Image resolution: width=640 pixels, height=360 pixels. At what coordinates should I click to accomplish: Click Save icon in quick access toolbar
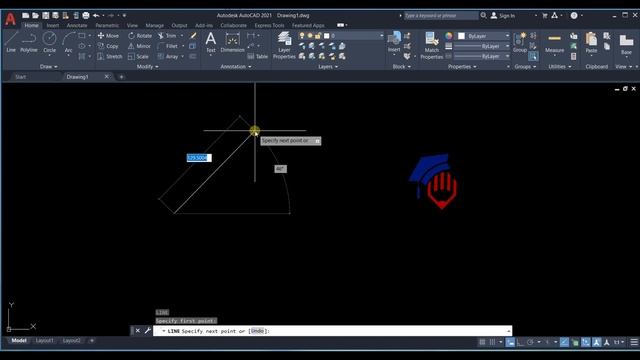coord(45,16)
